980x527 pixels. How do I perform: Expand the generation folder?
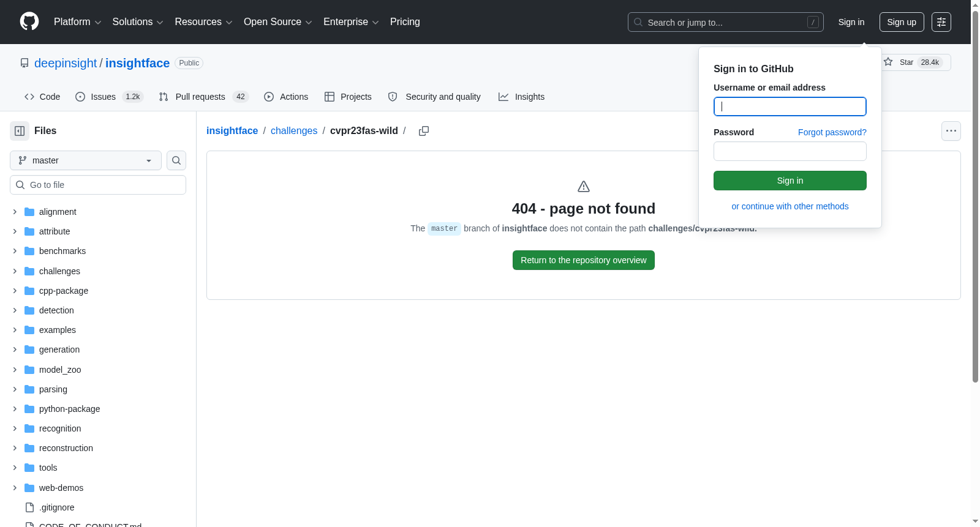[x=15, y=349]
